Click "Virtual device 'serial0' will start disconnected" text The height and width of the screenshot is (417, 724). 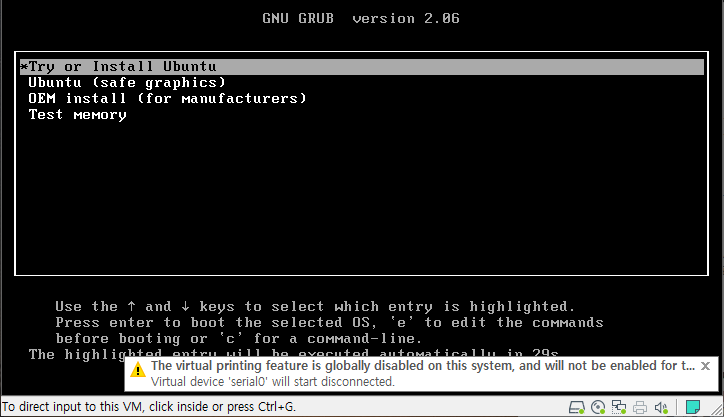pyautogui.click(x=273, y=382)
